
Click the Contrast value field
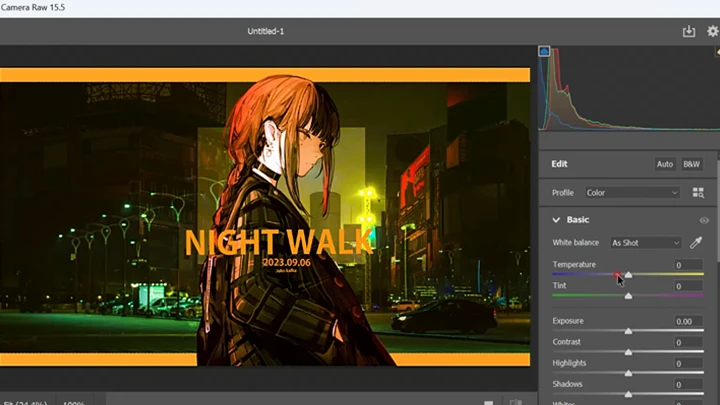click(688, 343)
